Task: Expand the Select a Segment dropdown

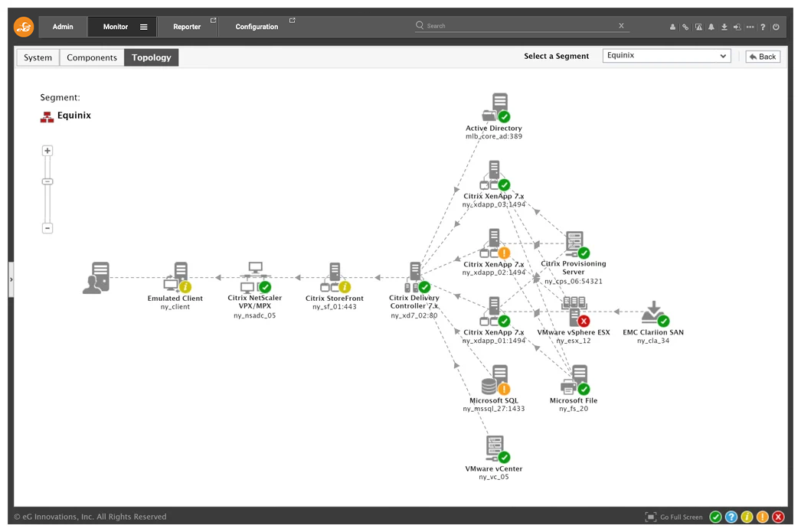Action: point(667,56)
